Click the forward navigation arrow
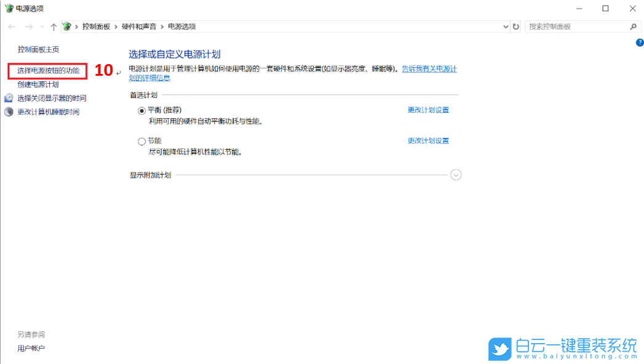The image size is (644, 364). [x=28, y=26]
